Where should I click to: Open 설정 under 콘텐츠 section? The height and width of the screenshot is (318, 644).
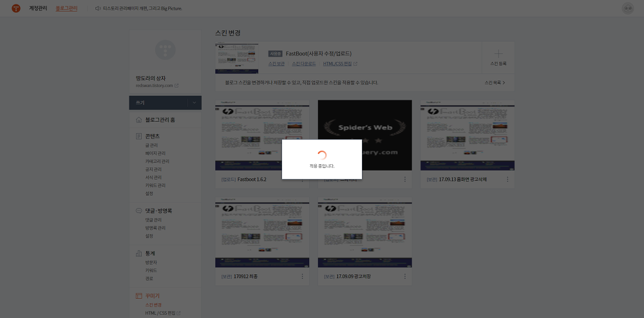(x=149, y=193)
